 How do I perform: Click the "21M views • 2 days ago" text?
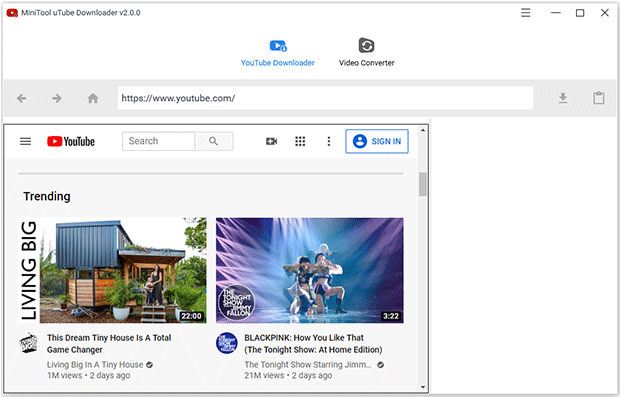(x=288, y=376)
